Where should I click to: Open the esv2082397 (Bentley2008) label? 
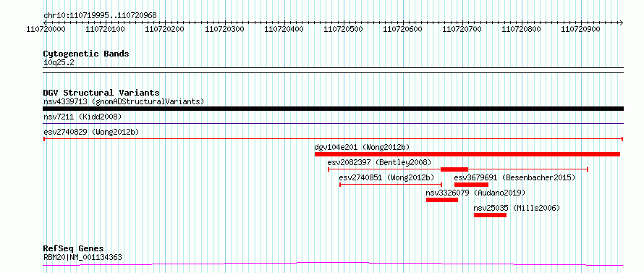(x=379, y=162)
